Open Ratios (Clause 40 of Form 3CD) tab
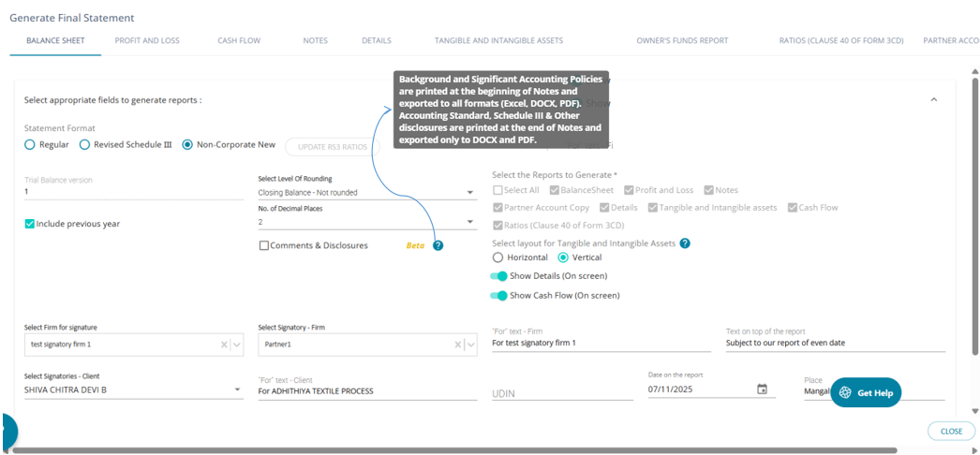980x455 pixels. pyautogui.click(x=841, y=40)
